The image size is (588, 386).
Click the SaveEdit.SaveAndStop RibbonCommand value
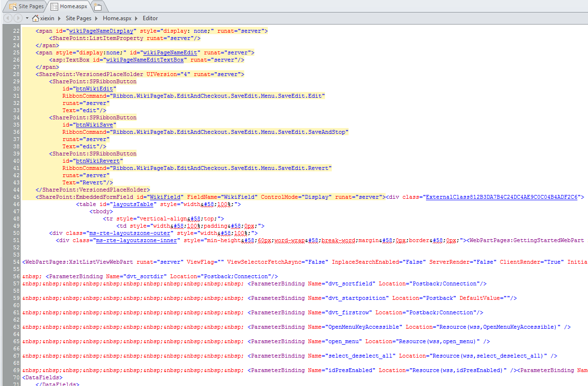(229, 132)
